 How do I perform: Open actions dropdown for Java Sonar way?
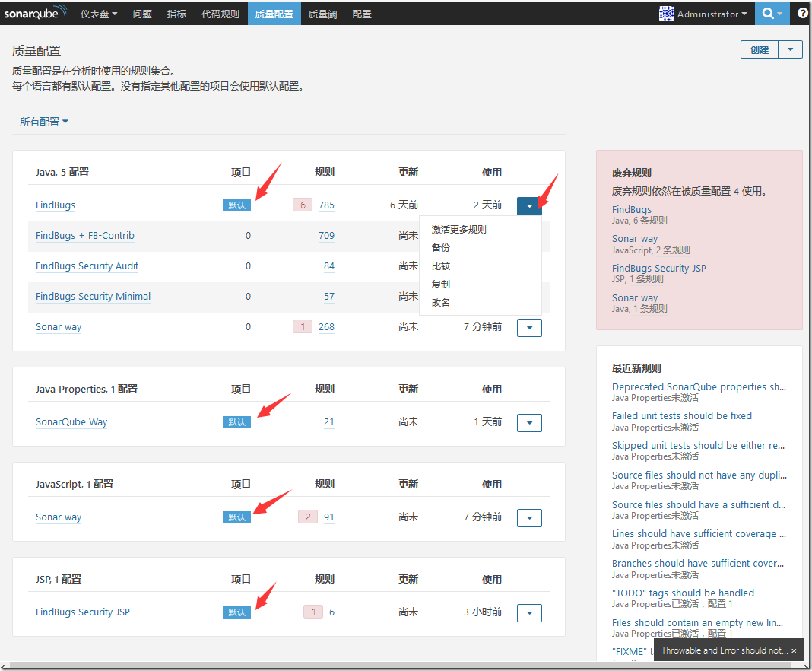(x=529, y=327)
